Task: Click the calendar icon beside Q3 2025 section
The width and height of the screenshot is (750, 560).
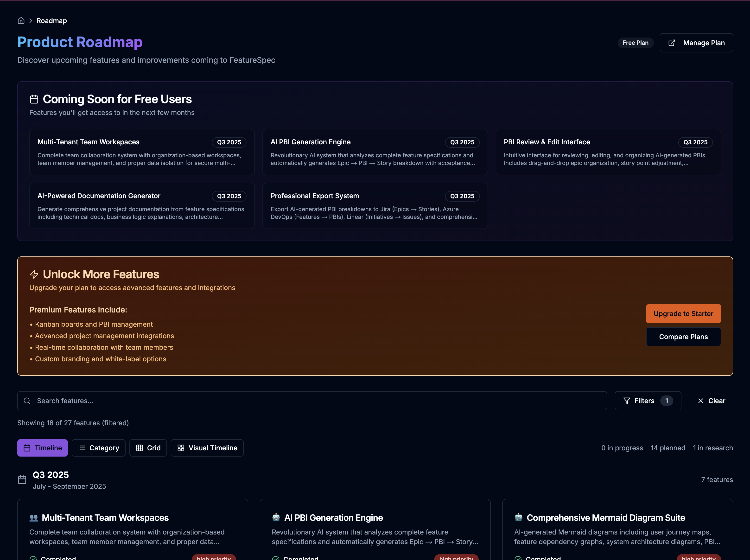Action: coord(22,480)
